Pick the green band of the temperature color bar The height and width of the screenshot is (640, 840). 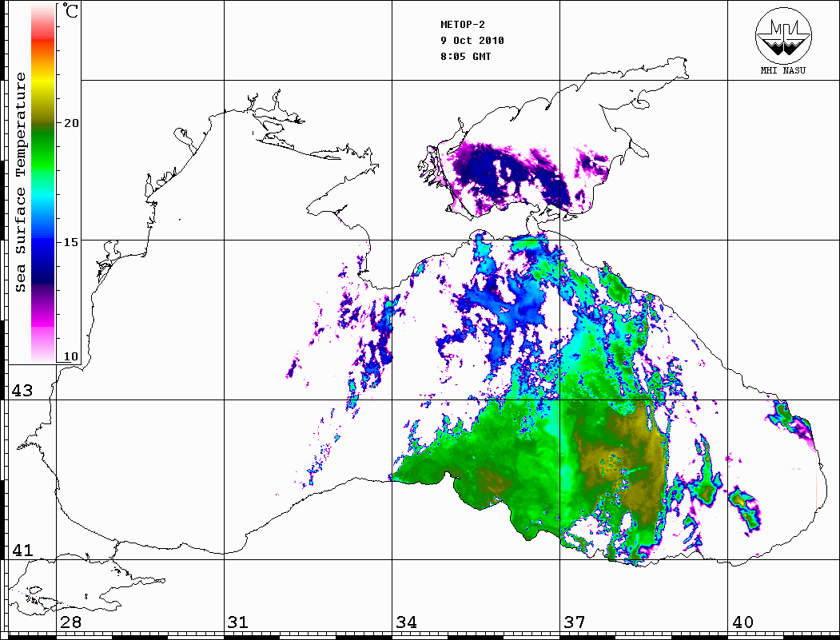(x=42, y=148)
